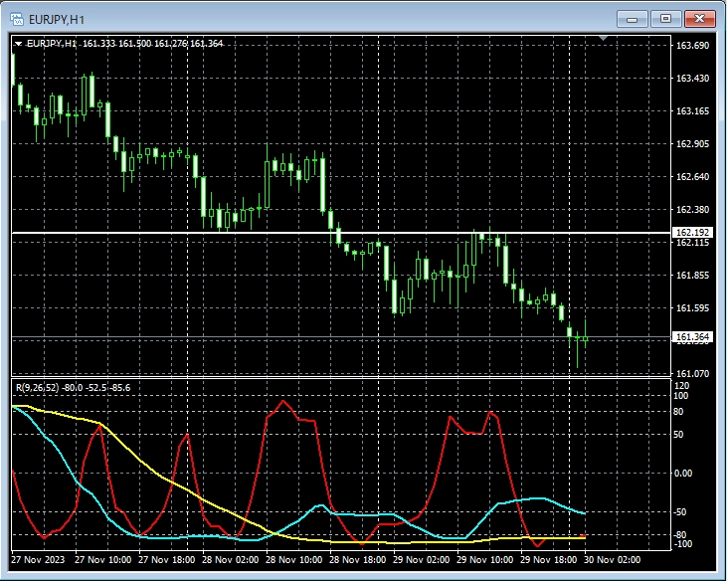Screen dimensions: 728x581
Task: Click the 28 Nov 18:00 time label
Action: click(356, 560)
